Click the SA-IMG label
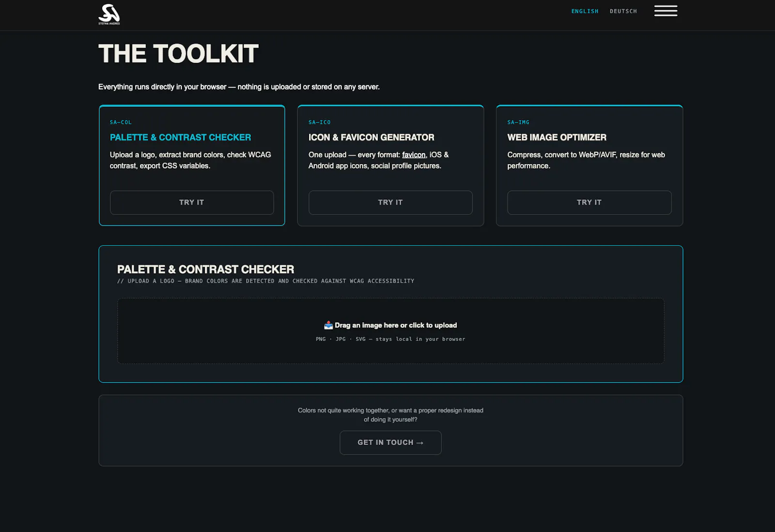The image size is (775, 532). pos(518,122)
